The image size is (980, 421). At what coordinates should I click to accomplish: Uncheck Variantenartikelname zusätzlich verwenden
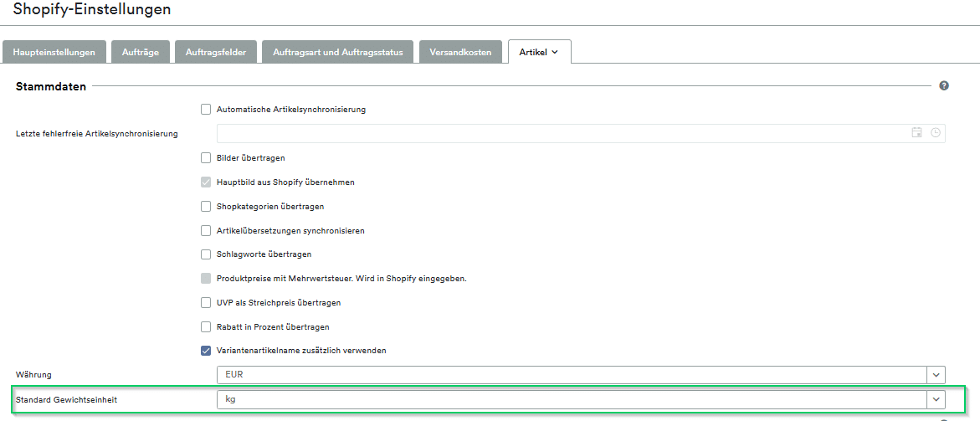pyautogui.click(x=206, y=351)
